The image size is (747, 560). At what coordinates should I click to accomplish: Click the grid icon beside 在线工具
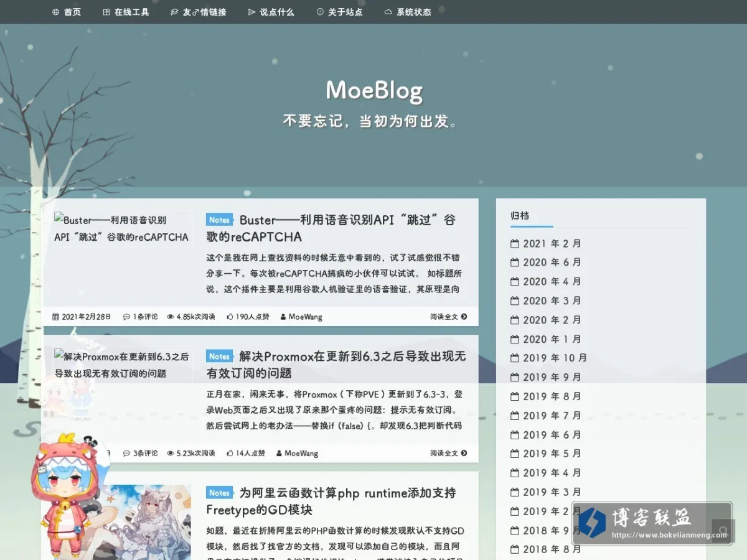pyautogui.click(x=106, y=12)
